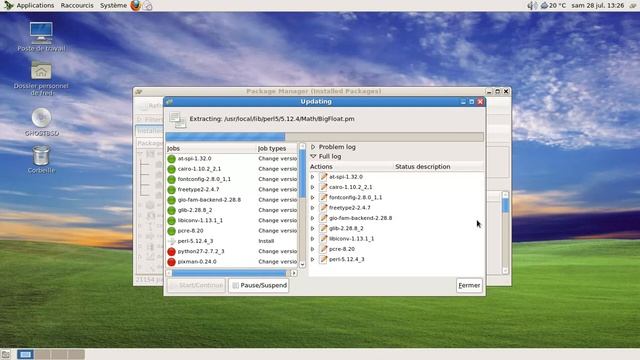Click the Package Manager window title bar
Viewport: 640px width, 360px height.
(313, 91)
